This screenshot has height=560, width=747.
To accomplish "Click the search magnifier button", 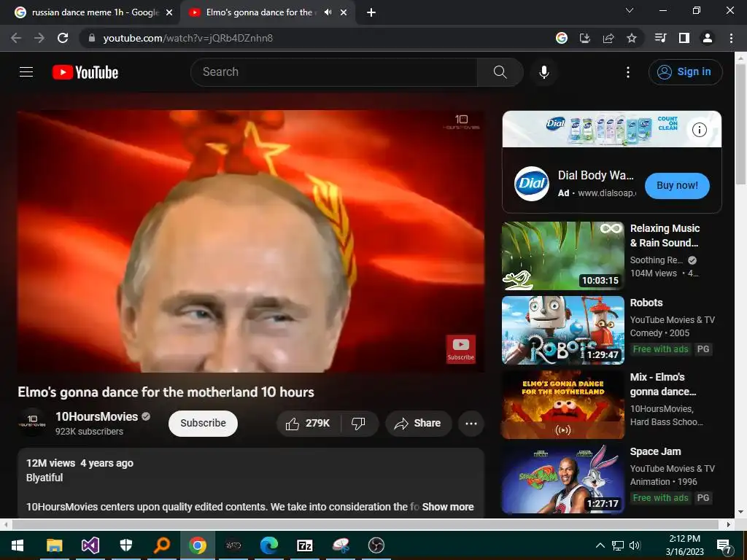I will pos(500,72).
